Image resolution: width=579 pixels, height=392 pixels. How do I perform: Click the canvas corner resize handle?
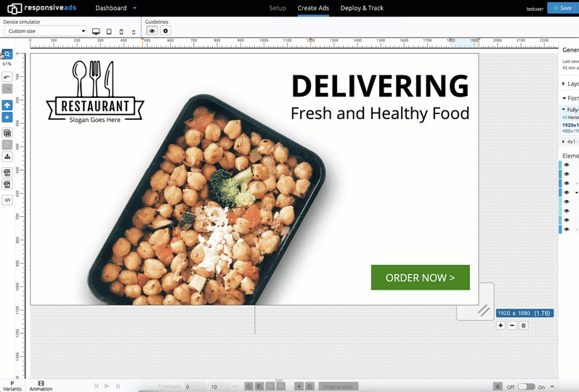click(x=483, y=311)
